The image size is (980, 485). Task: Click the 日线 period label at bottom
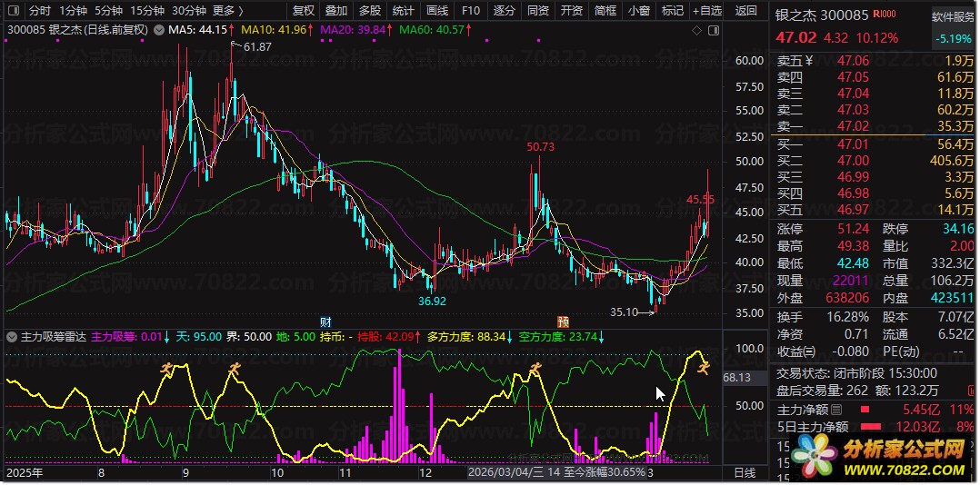click(744, 473)
